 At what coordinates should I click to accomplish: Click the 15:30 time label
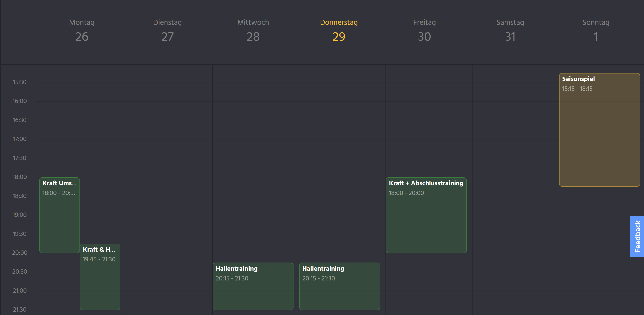19,82
